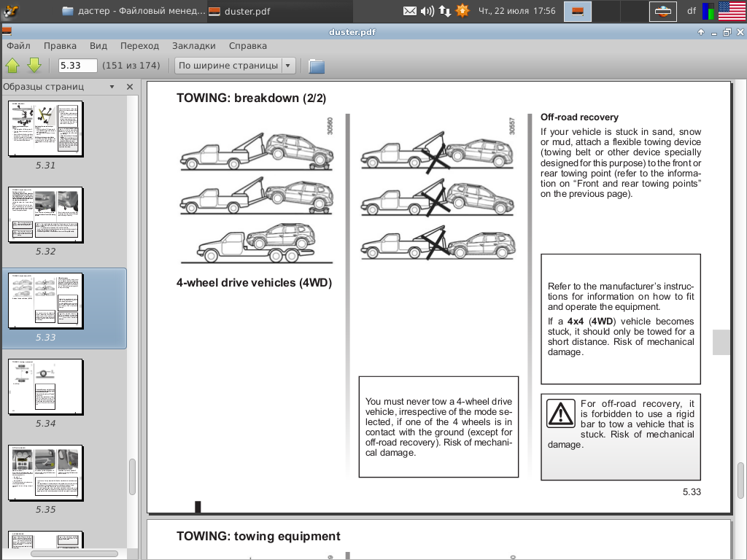The image size is (747, 560).
Task: Click the orange sun tray icon
Action: click(462, 10)
